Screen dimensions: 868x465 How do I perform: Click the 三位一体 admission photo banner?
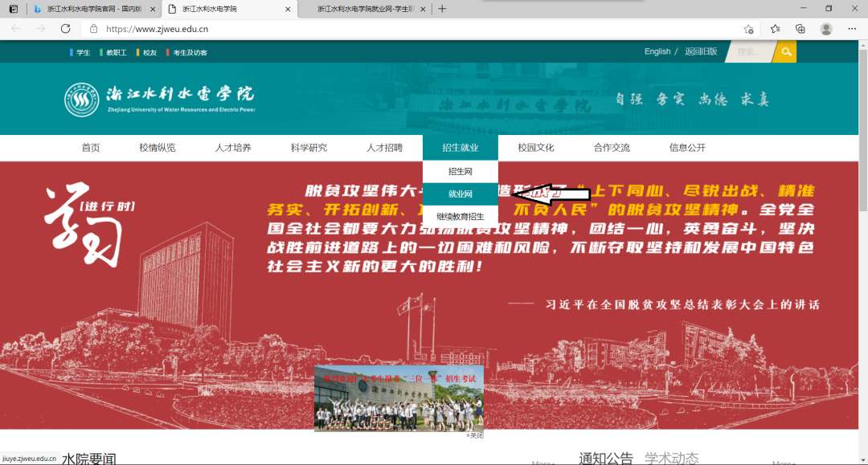pos(399,398)
